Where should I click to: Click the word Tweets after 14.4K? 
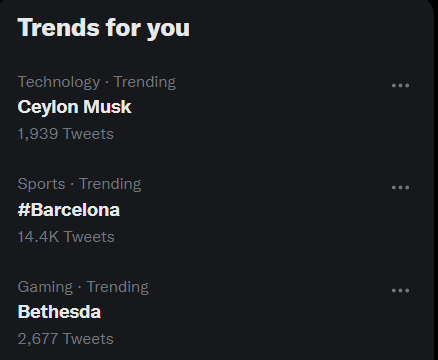pos(89,237)
